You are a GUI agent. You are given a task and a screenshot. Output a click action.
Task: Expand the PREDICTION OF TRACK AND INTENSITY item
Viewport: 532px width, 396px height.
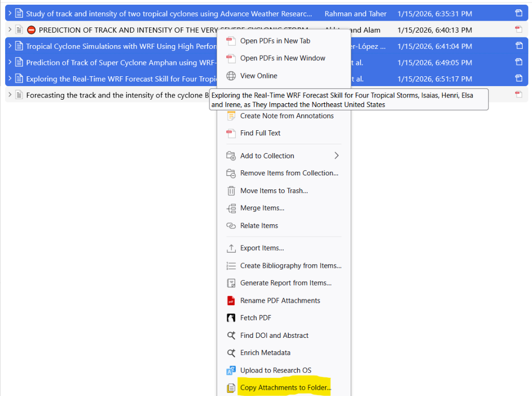10,30
